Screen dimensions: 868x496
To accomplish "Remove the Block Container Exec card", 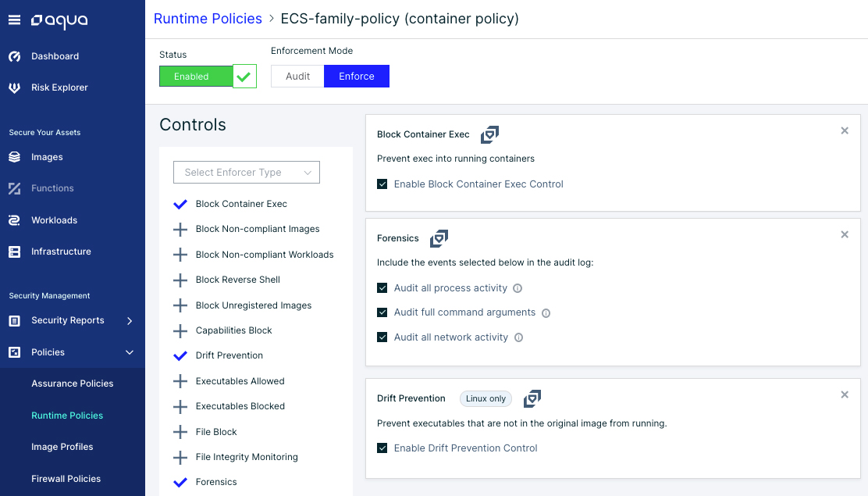I will pos(845,130).
